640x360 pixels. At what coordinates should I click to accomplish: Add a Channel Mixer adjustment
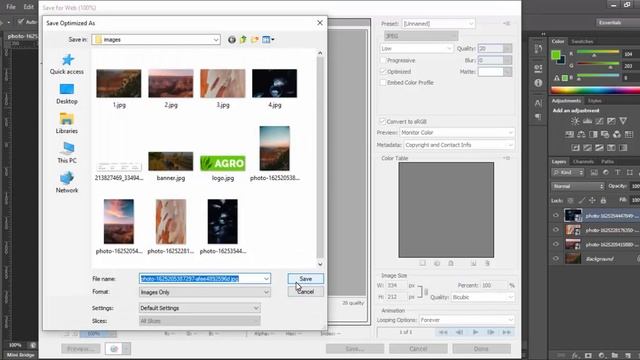tap(617, 134)
